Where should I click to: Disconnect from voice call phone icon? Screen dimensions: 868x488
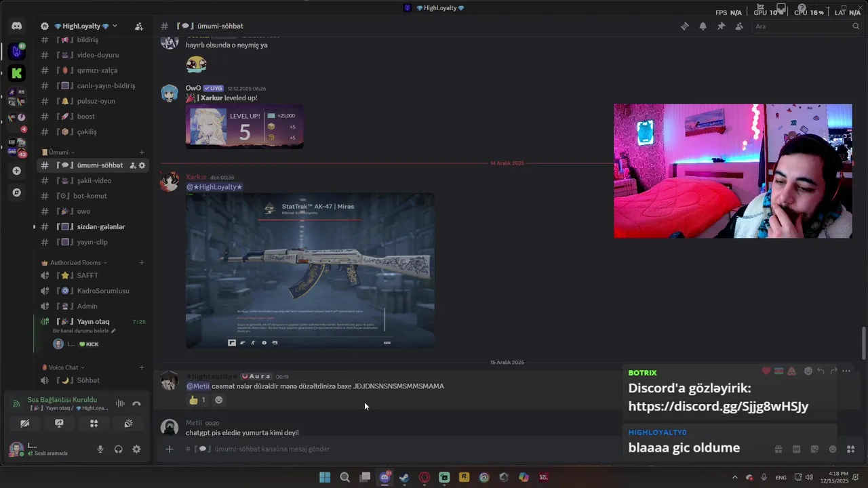coord(136,403)
